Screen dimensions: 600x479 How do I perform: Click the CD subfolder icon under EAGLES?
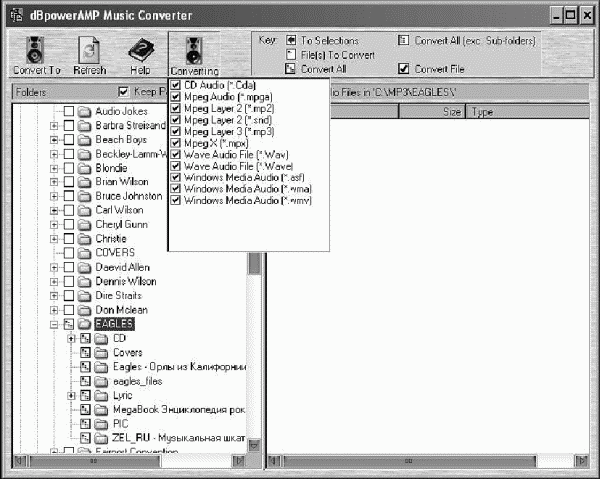point(101,339)
